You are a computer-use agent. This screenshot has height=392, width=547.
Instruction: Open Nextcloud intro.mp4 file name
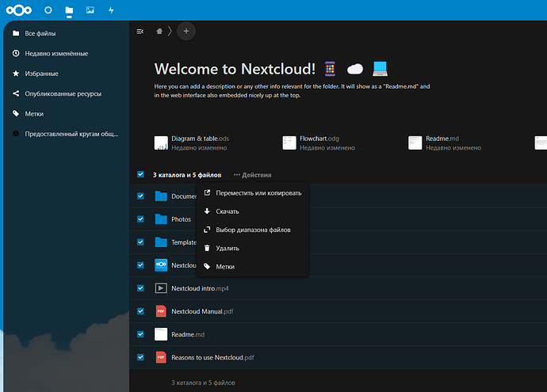click(200, 288)
